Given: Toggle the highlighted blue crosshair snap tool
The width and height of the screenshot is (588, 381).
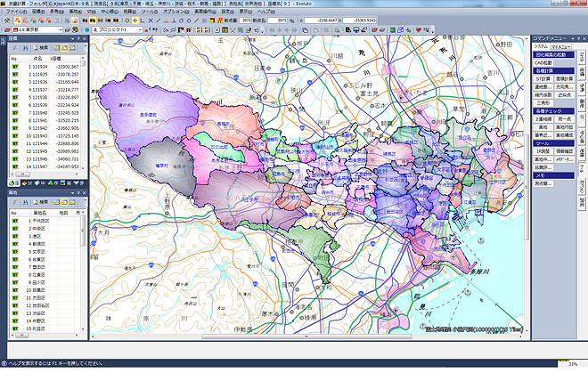Looking at the screenshot, I should [135, 20].
